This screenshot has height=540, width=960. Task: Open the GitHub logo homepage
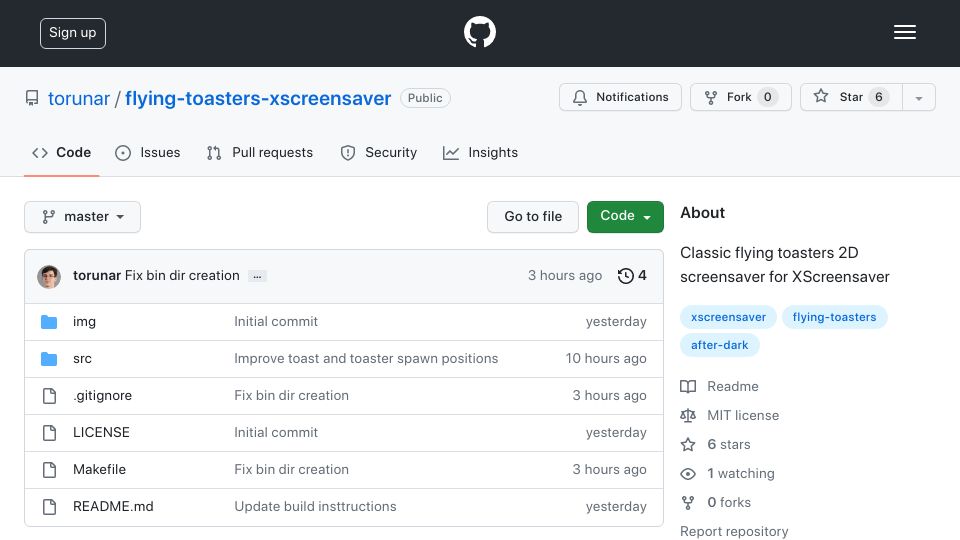tap(479, 32)
